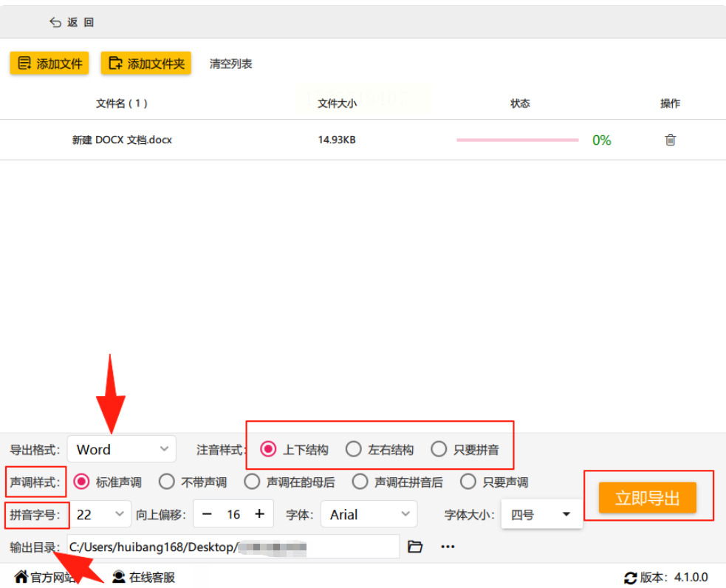Open the output folder browse icon
The image size is (726, 588).
415,547
